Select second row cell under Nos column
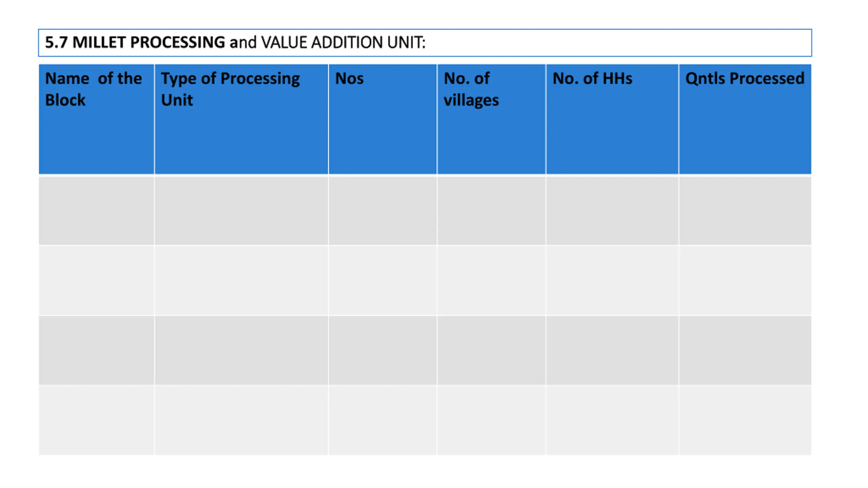Image resolution: width=868 pixels, height=488 pixels. pyautogui.click(x=382, y=280)
